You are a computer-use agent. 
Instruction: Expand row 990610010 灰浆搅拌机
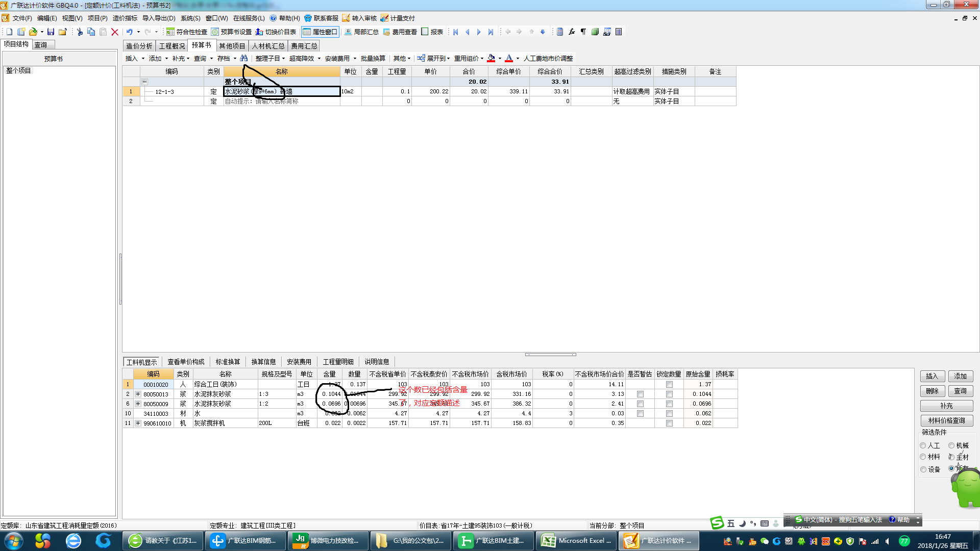[x=138, y=423]
